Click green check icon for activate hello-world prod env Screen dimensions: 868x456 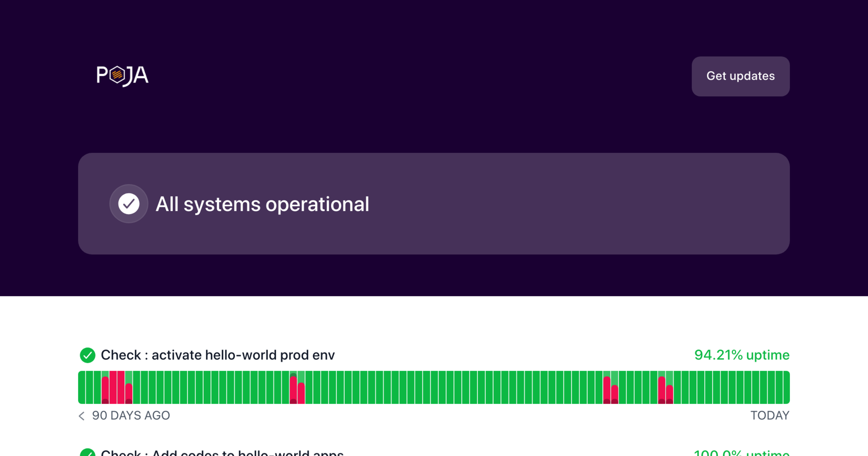(88, 355)
